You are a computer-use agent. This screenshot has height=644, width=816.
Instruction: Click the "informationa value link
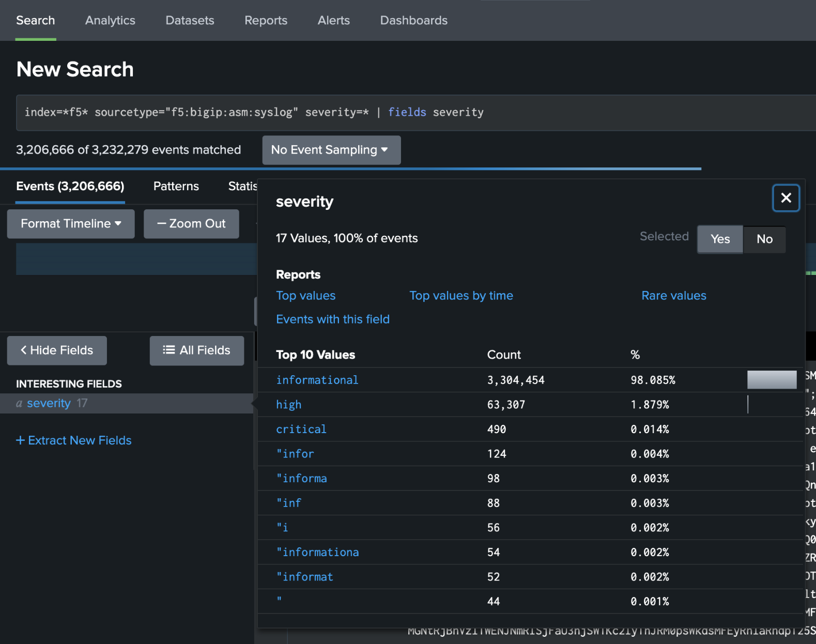(x=317, y=553)
